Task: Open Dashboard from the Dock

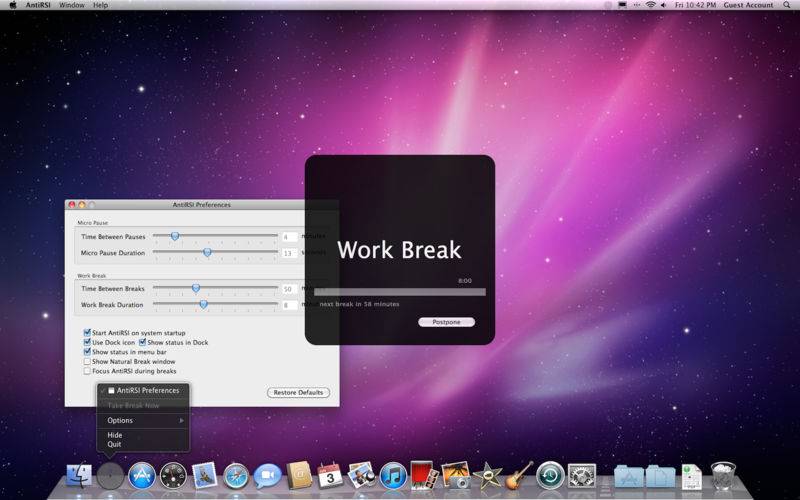Action: point(173,476)
